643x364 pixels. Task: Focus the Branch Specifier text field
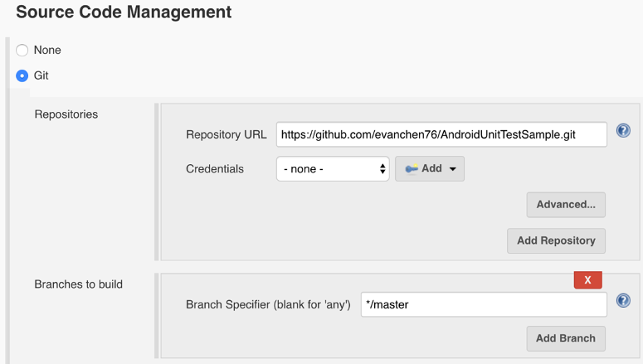(x=484, y=304)
